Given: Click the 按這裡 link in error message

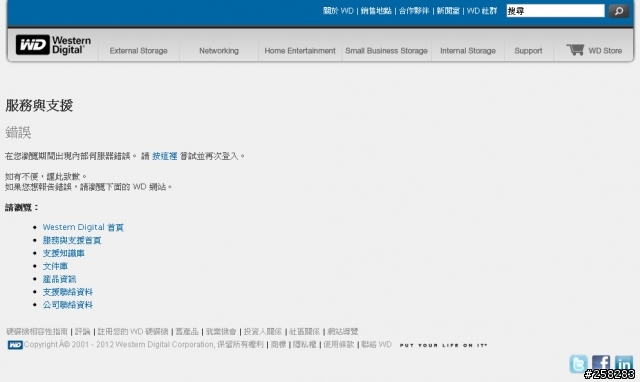Looking at the screenshot, I should click(164, 156).
